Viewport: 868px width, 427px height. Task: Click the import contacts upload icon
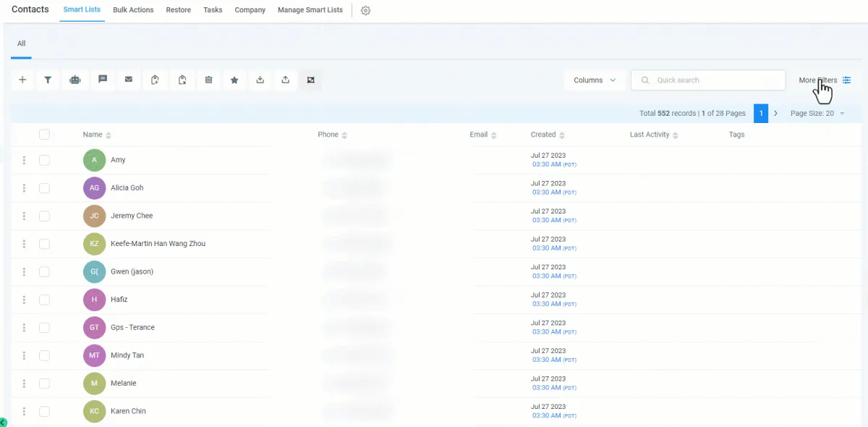(286, 80)
